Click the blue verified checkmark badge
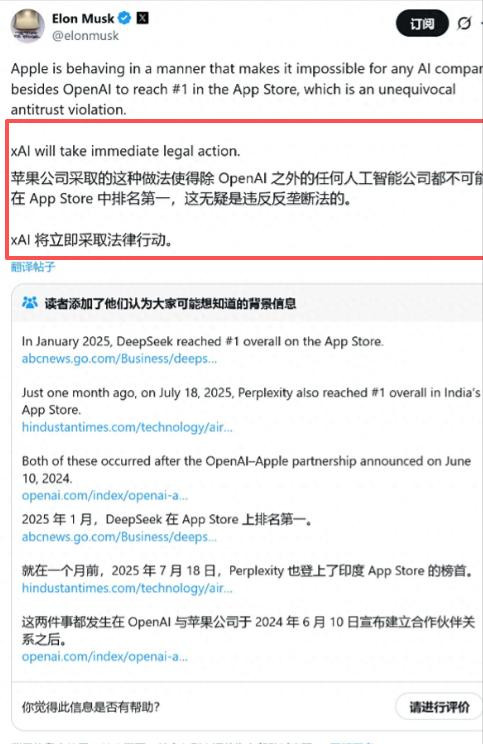The width and height of the screenshot is (483, 744). (x=124, y=19)
